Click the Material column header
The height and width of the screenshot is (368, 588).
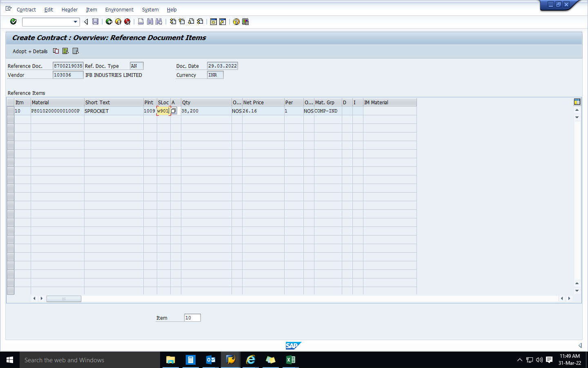pos(57,103)
